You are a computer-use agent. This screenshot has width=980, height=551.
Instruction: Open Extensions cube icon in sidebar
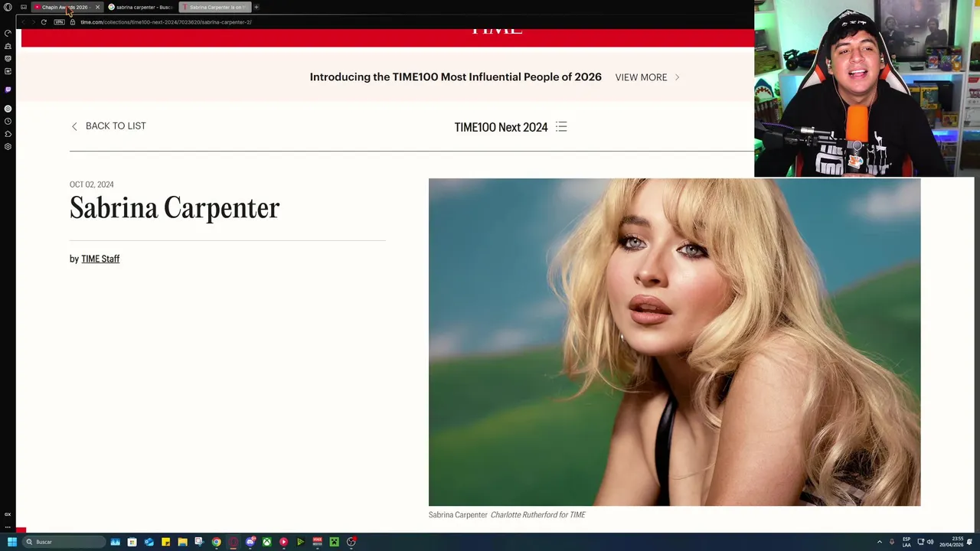(8, 134)
